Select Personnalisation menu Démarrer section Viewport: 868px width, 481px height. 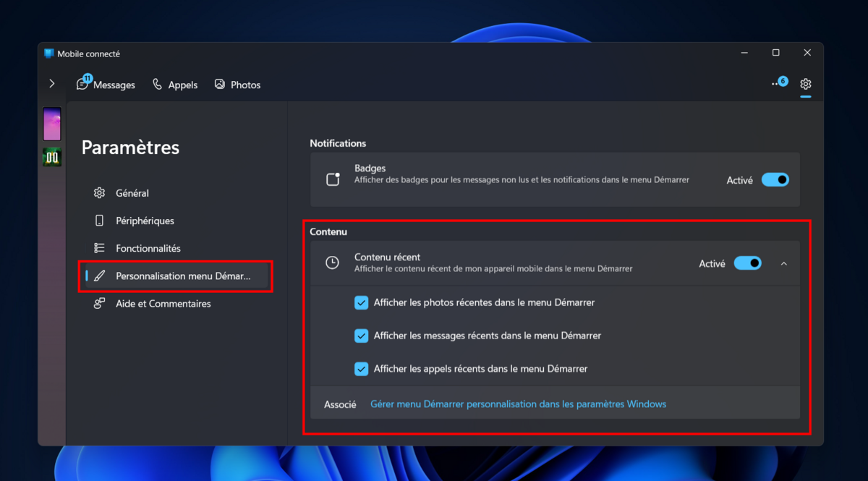tap(175, 276)
